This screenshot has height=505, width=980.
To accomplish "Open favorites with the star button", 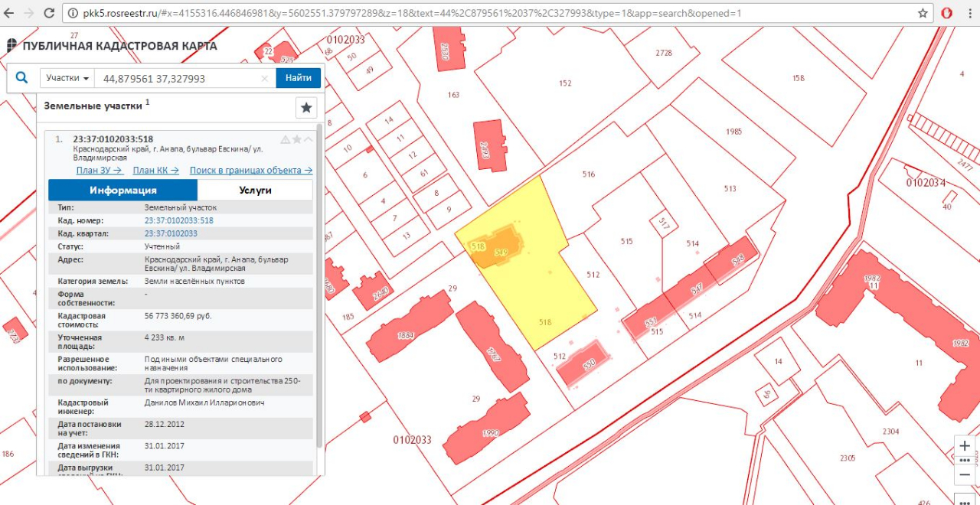I will point(306,108).
